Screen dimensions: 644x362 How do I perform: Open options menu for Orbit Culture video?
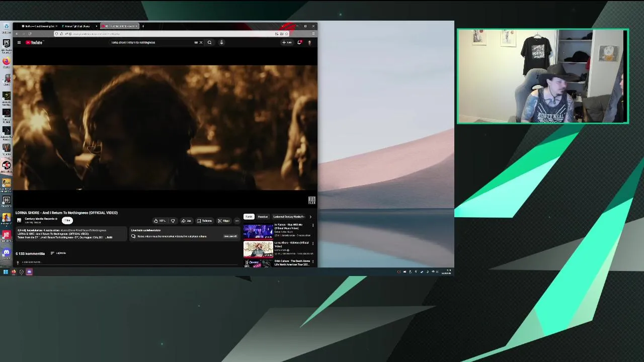313,261
